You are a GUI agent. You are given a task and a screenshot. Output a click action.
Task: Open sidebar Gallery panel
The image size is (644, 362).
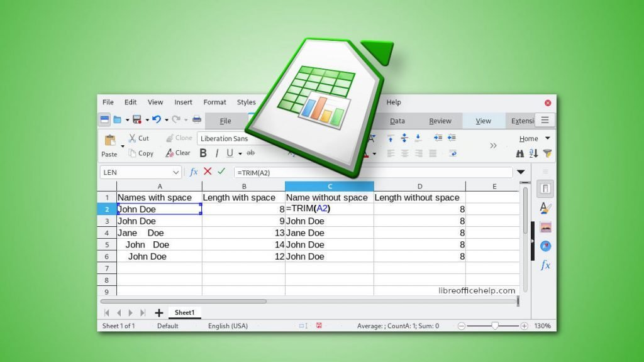(x=545, y=227)
